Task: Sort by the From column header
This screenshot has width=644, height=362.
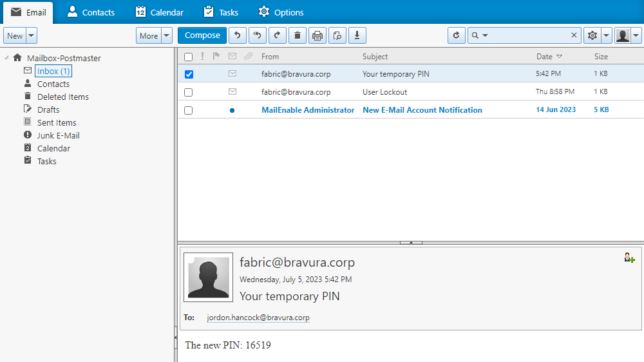Action: (270, 57)
